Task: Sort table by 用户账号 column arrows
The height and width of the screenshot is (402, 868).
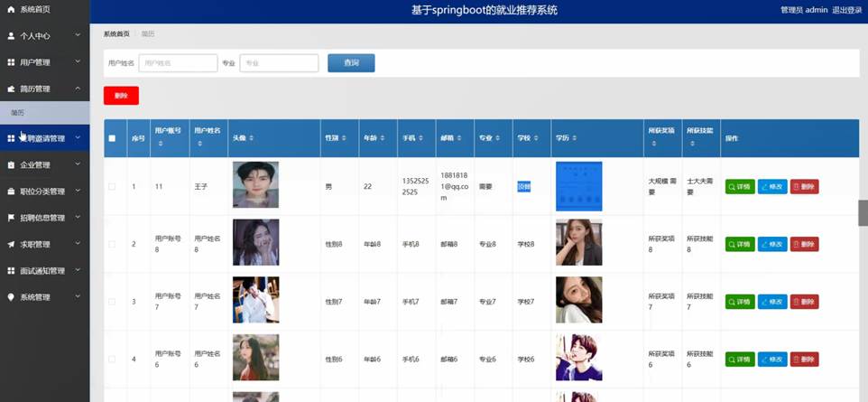Action: (161, 144)
